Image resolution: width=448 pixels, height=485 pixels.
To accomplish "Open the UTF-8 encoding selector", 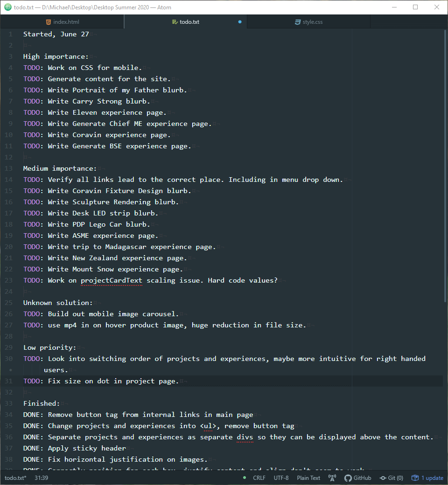I will point(281,478).
